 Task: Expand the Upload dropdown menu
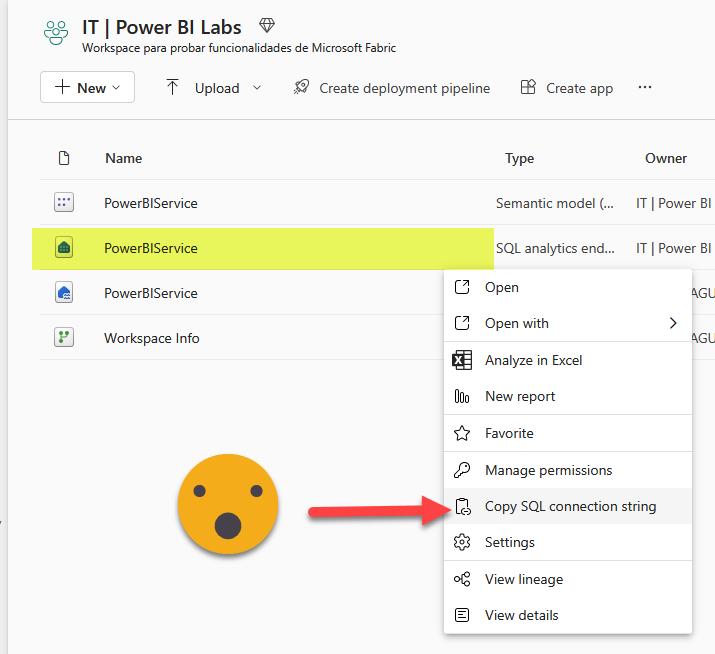coord(256,88)
